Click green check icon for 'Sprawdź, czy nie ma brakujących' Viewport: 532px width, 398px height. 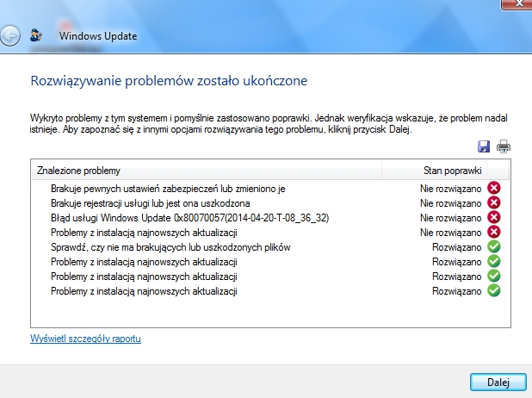pyautogui.click(x=493, y=246)
